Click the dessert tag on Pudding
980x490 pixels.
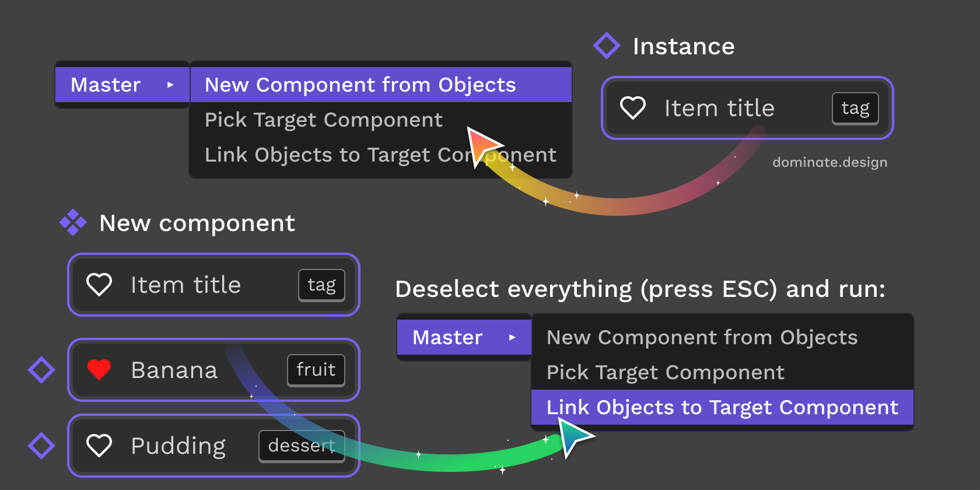302,446
